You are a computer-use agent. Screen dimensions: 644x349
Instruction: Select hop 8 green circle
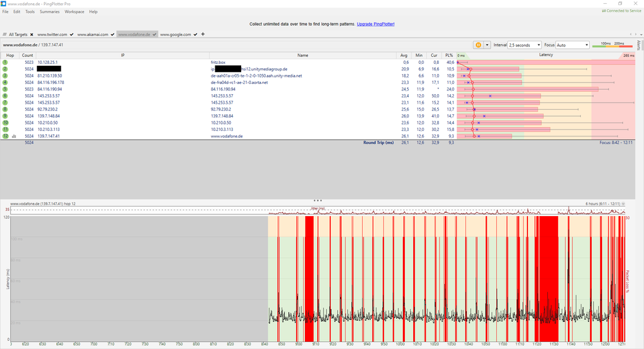pos(5,110)
